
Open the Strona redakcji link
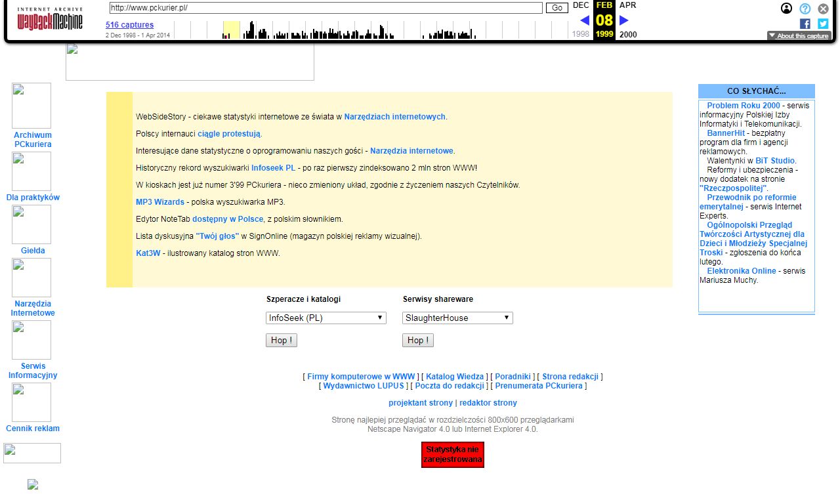pyautogui.click(x=570, y=377)
